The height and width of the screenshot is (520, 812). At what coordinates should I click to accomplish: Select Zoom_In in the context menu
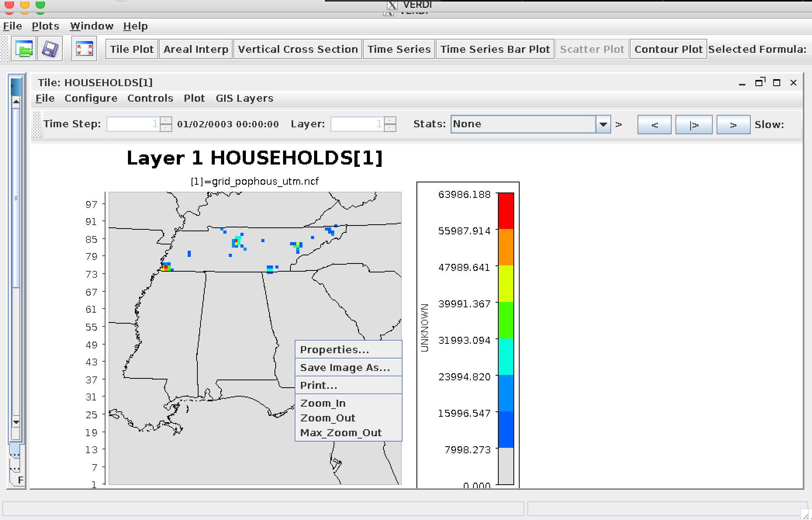[x=323, y=403]
